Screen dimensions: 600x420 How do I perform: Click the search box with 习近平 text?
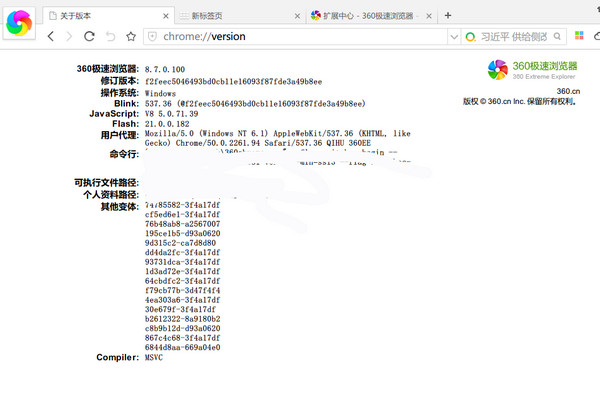[514, 37]
